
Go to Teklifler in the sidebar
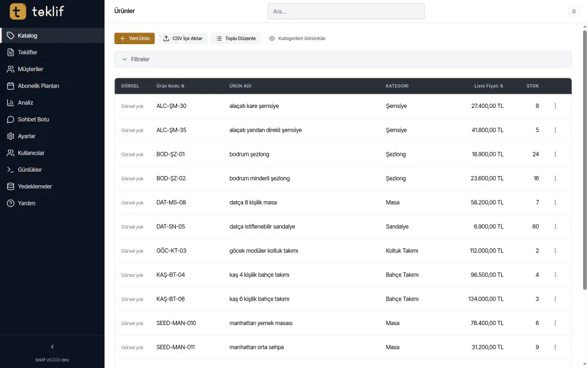pyautogui.click(x=52, y=52)
